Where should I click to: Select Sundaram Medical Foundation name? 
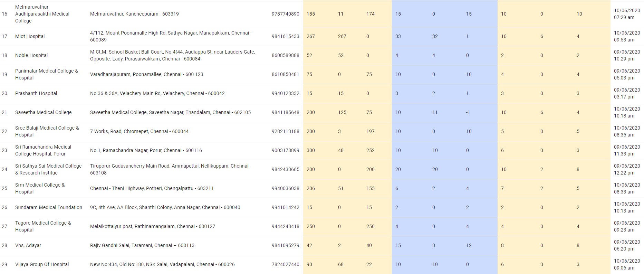pyautogui.click(x=49, y=207)
